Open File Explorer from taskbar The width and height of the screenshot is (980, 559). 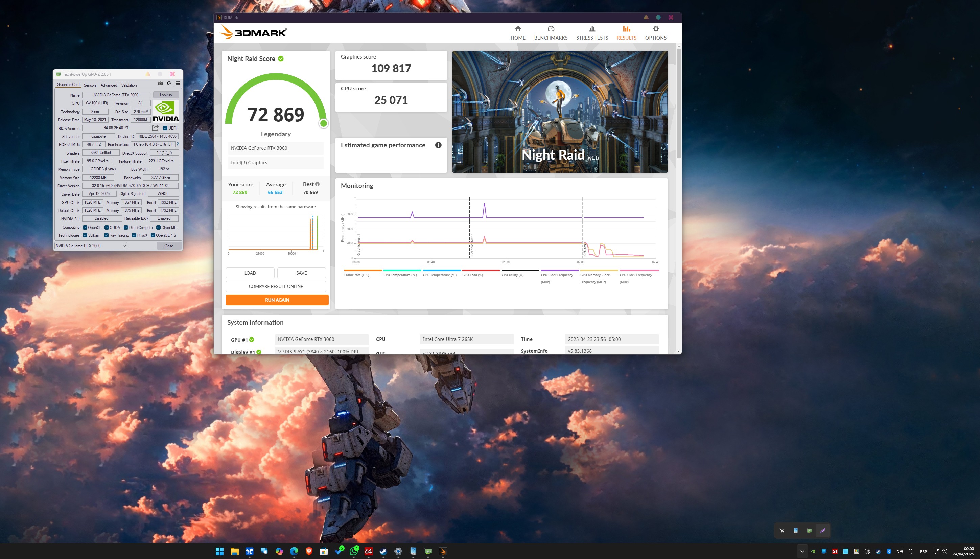pyautogui.click(x=235, y=551)
